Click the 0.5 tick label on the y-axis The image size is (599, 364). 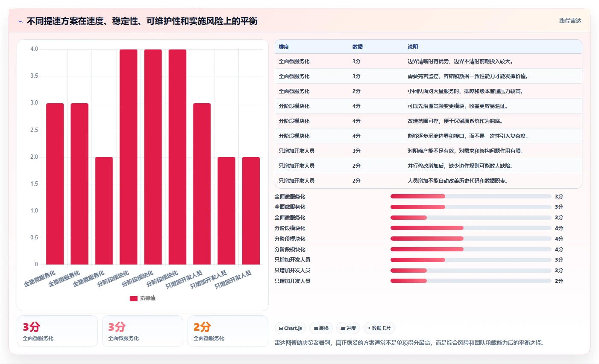click(x=34, y=238)
